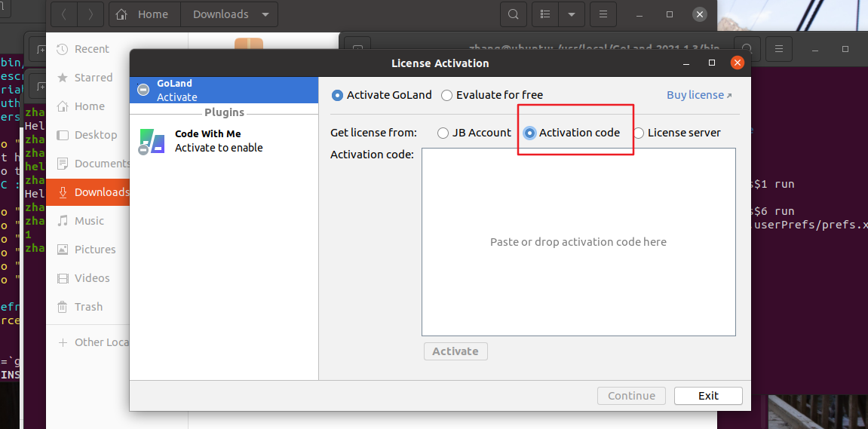Open Downloads in the Files sidebar
Viewport: 868px width, 429px height.
coord(88,192)
